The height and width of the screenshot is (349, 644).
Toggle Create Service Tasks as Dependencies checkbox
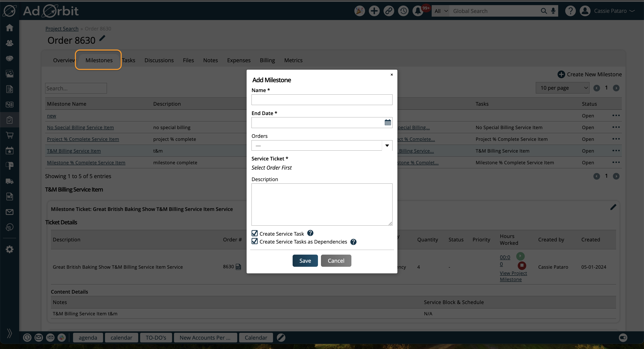[254, 241]
